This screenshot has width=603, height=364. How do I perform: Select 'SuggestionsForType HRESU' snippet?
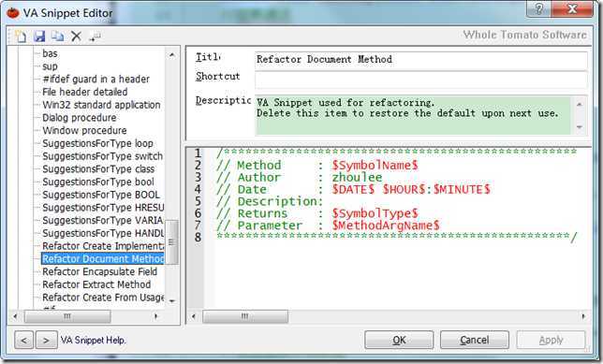tap(103, 208)
